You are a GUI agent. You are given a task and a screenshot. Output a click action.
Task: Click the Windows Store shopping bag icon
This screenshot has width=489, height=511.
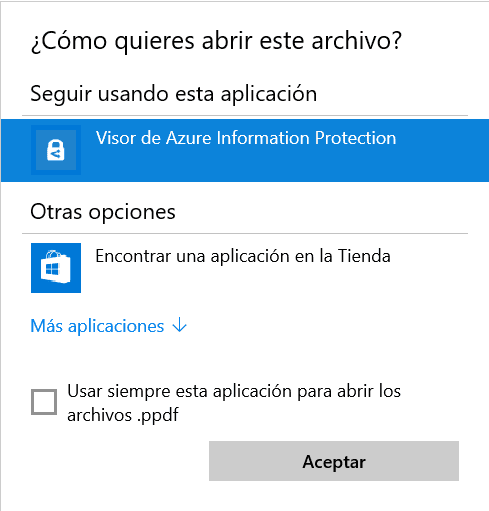56,268
